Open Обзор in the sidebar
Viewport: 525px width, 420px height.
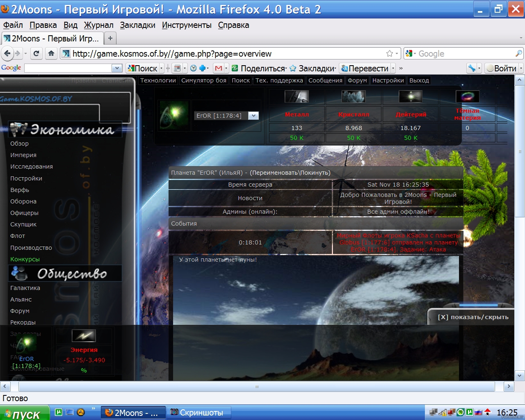[19, 144]
